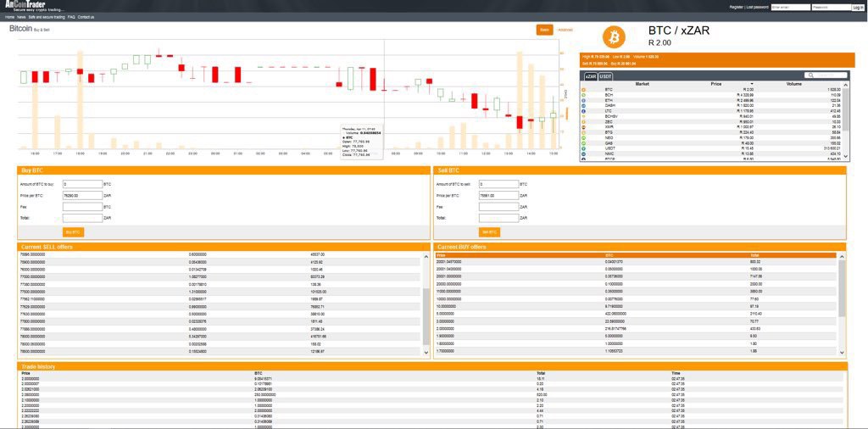
Task: Select the ETH coin icon in market list
Action: 583,100
